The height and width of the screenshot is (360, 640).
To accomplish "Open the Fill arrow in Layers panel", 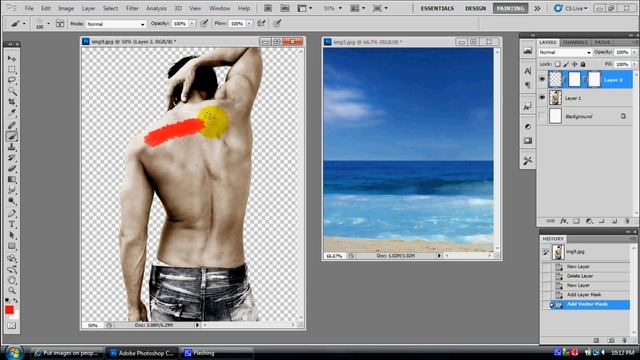I will point(634,64).
